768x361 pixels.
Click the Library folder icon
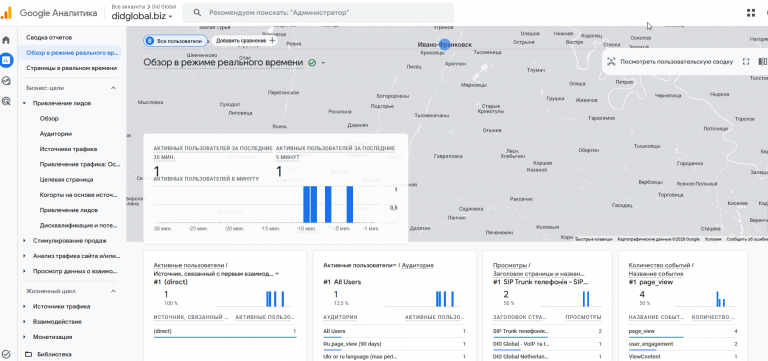28,354
